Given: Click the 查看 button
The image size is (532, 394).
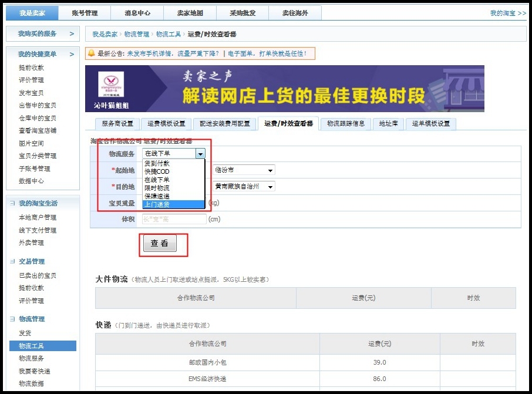Looking at the screenshot, I should (x=160, y=243).
